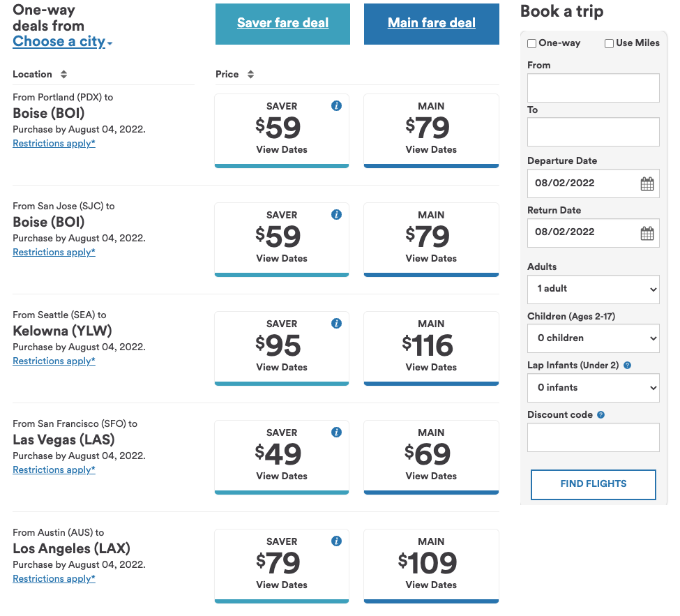The height and width of the screenshot is (616, 680).
Task: Check the One-way checkbox
Action: [x=532, y=43]
